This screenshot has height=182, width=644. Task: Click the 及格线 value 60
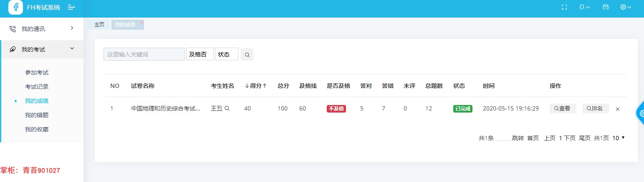[x=303, y=108]
